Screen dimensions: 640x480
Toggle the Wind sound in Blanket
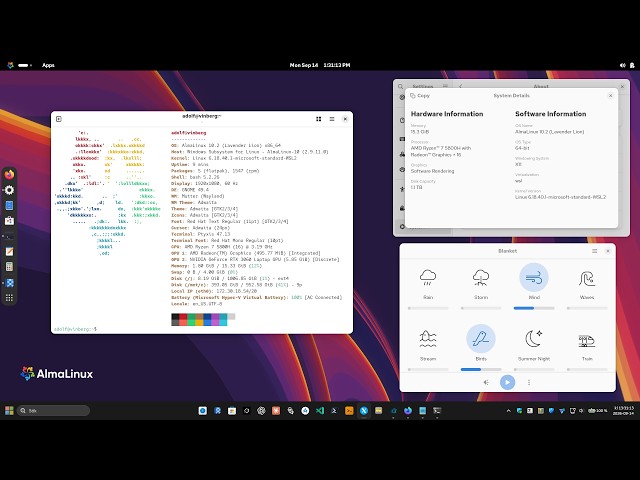534,278
